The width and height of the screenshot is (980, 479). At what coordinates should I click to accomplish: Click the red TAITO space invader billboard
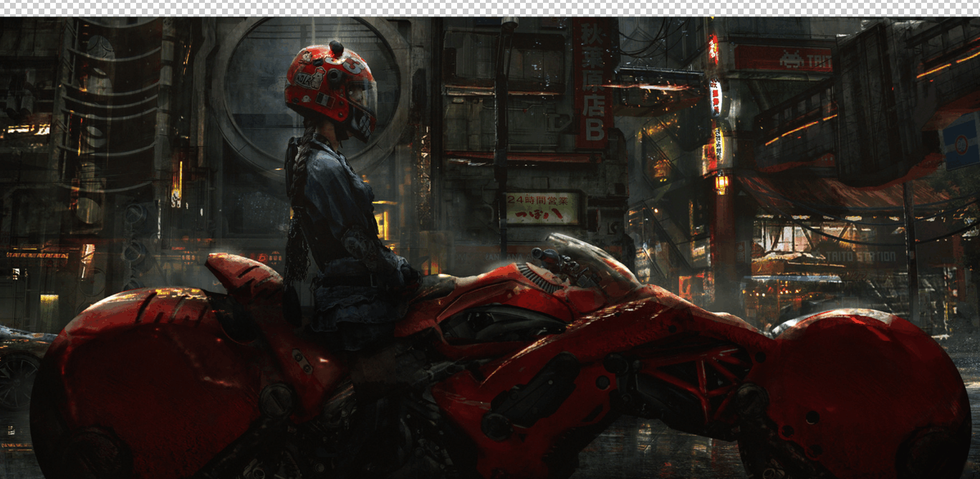coord(782,59)
